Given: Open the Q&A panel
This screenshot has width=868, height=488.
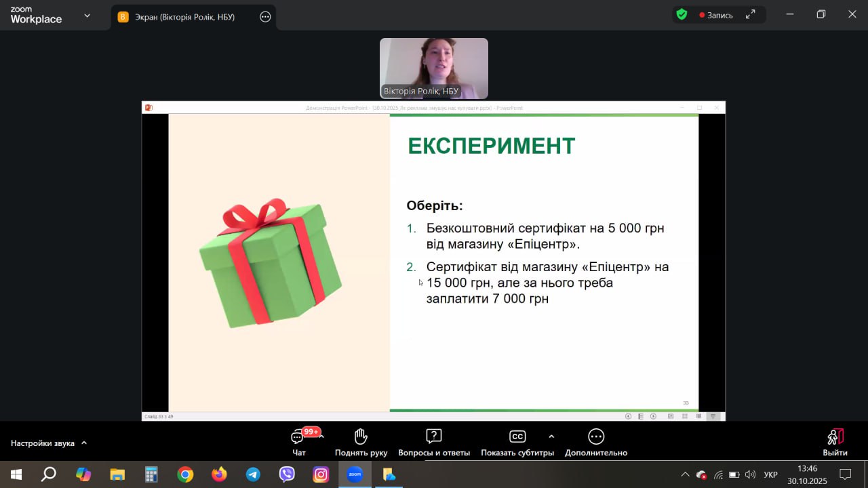Looking at the screenshot, I should pyautogui.click(x=434, y=442).
